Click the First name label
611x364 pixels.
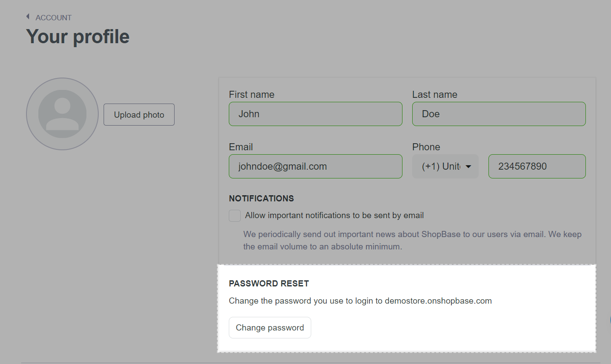click(x=252, y=94)
